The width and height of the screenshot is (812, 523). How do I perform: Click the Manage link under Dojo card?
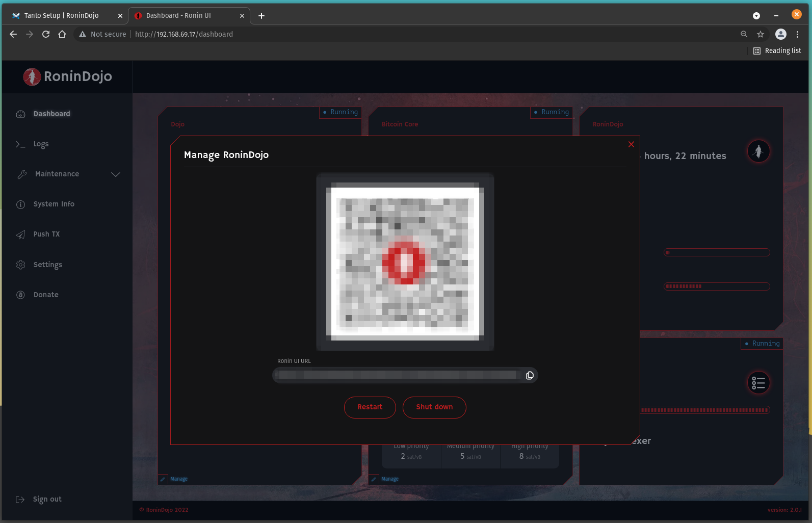point(179,479)
